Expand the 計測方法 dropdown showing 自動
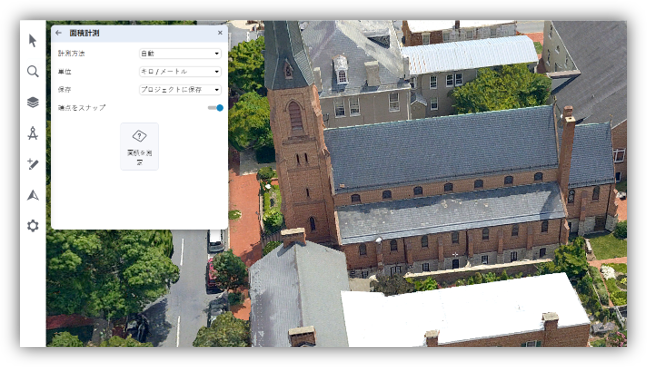Screen dimensions: 647x367 click(180, 53)
